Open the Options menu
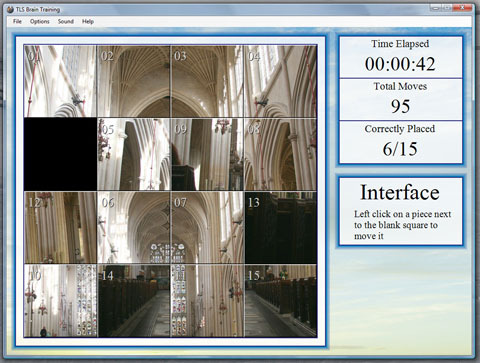 [x=40, y=21]
